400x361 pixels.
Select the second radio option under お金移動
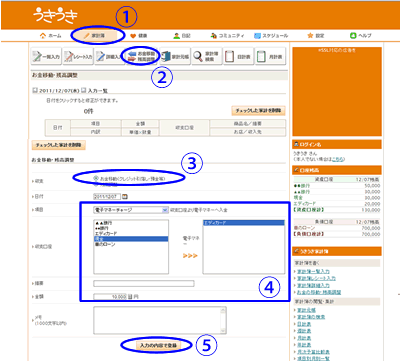coord(96,184)
